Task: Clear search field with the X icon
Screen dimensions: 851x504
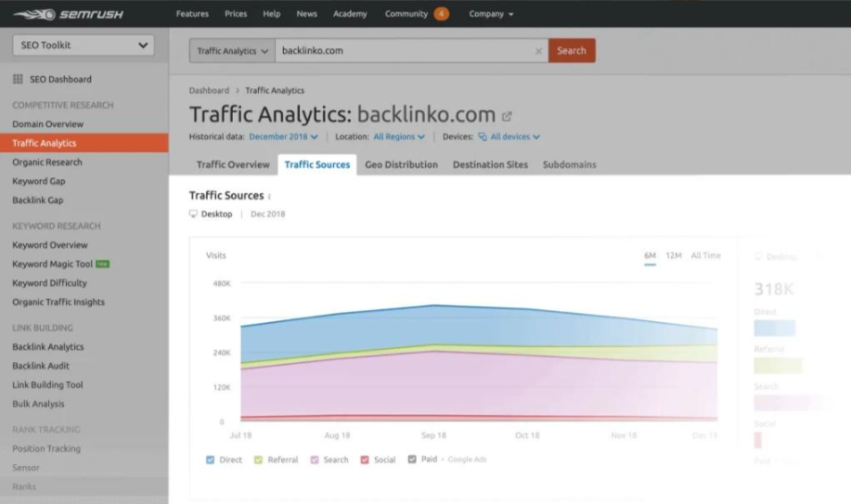Action: [x=538, y=51]
